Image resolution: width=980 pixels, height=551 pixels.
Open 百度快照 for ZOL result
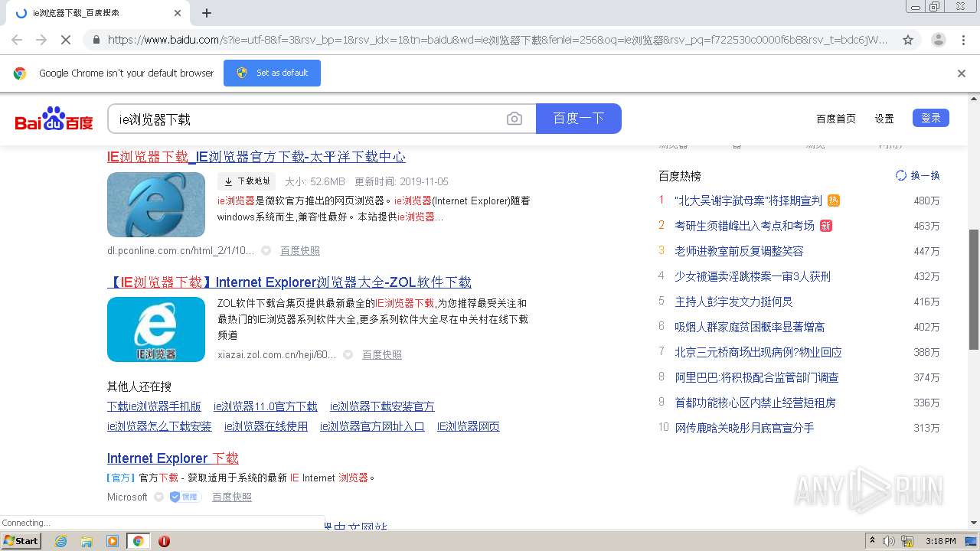(382, 354)
